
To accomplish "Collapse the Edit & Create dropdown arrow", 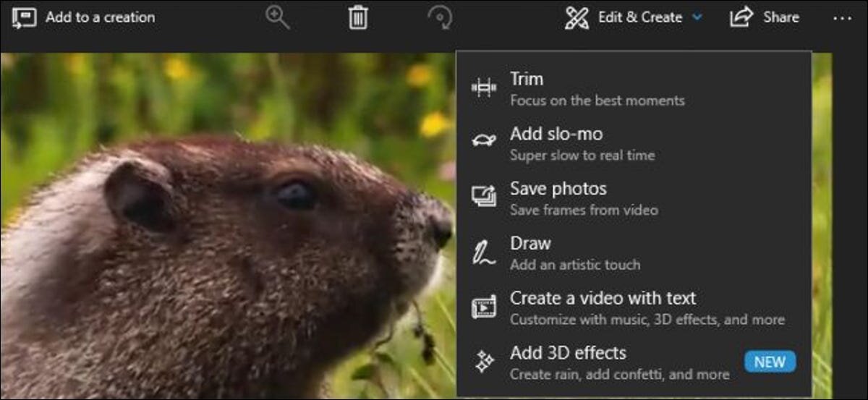I will tap(697, 18).
